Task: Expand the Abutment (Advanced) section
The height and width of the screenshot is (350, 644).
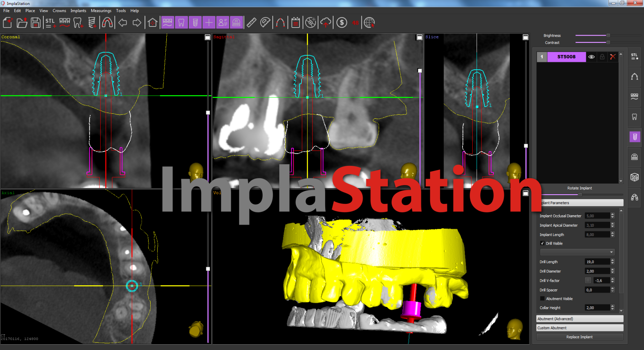Action: pos(580,319)
